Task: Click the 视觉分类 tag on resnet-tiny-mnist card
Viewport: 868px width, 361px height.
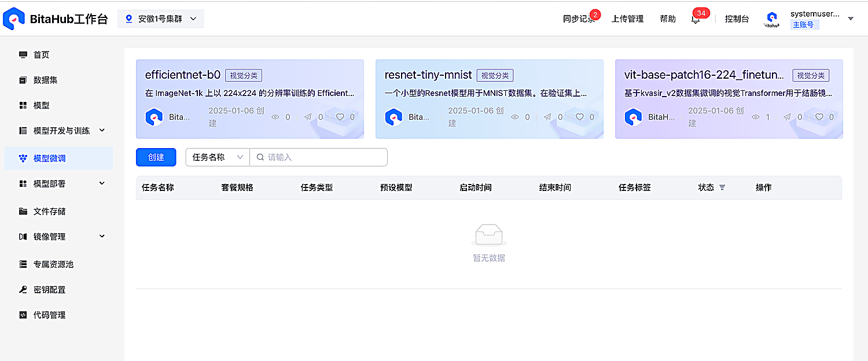Action: coord(495,75)
